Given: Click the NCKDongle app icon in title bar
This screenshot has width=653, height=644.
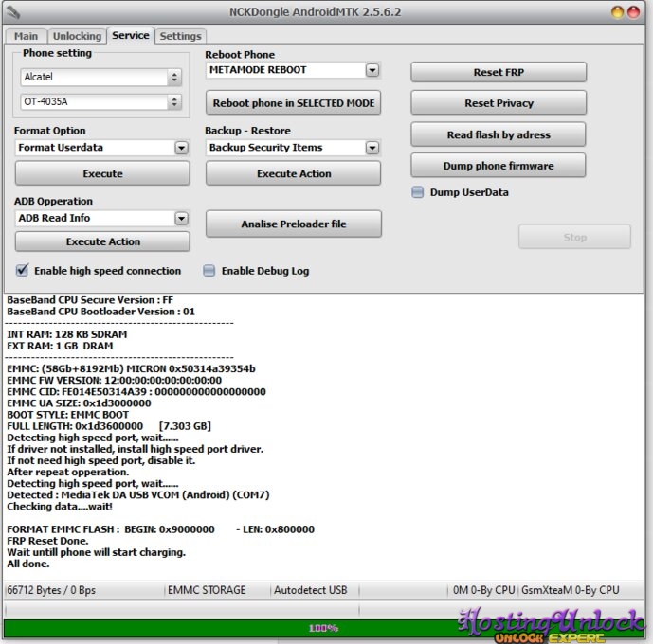Looking at the screenshot, I should 13,12.
